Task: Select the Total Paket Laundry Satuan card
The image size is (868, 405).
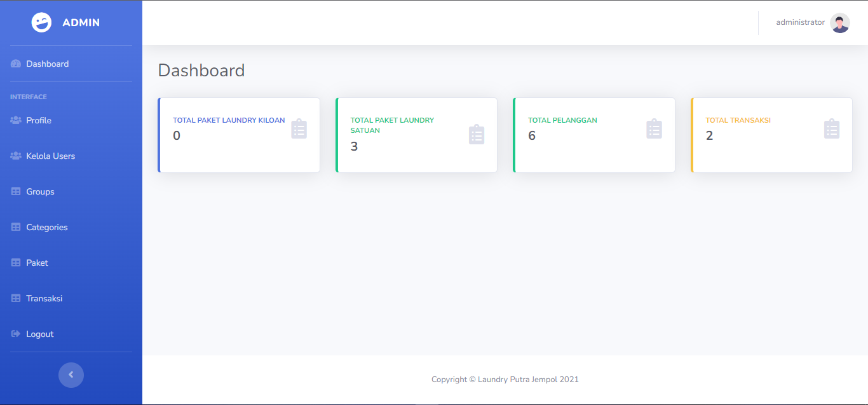Action: click(x=416, y=135)
